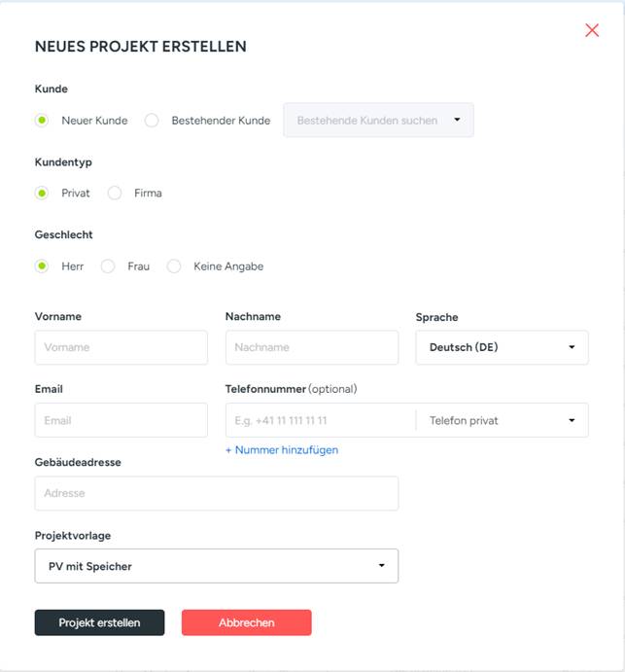
Task: Select the Neuer Kunde radio button
Action: [x=42, y=121]
